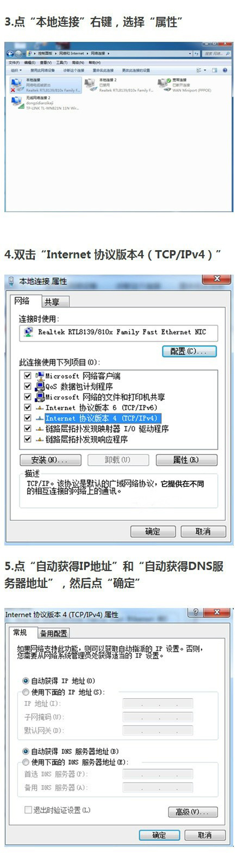This screenshot has height=868, width=238.
Task: Click the 属性(R) button
Action: (186, 460)
